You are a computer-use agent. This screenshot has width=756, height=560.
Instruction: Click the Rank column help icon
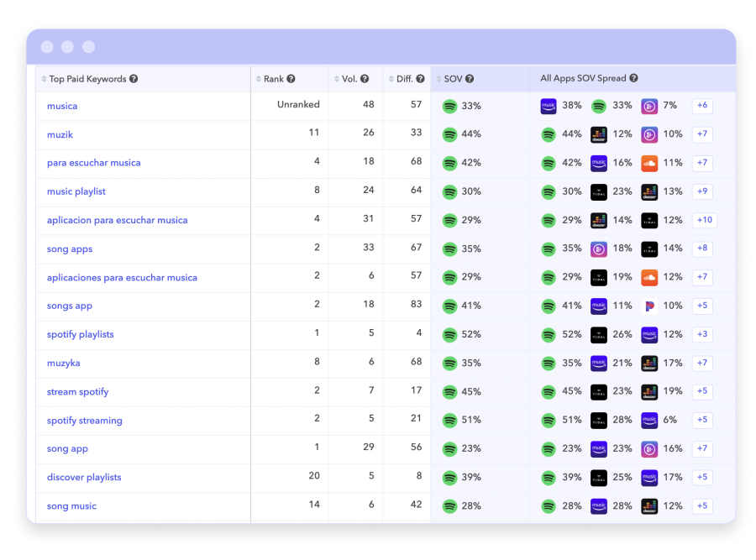291,79
